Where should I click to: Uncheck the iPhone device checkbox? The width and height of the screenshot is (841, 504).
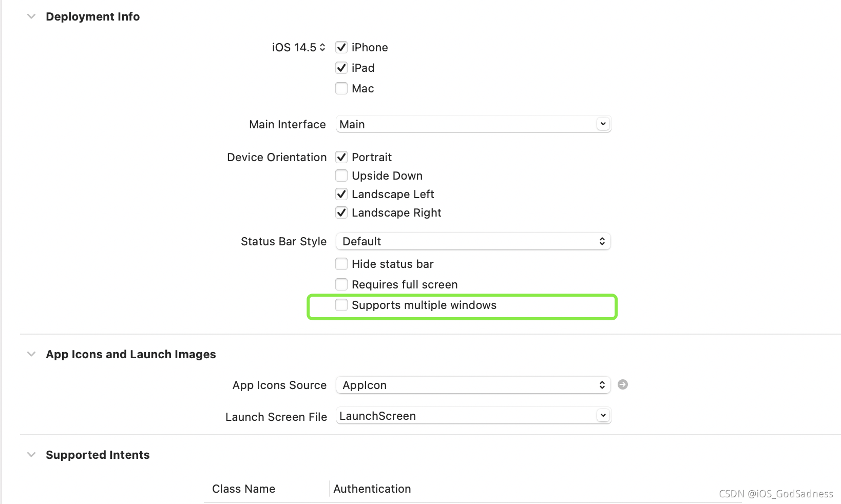click(341, 47)
